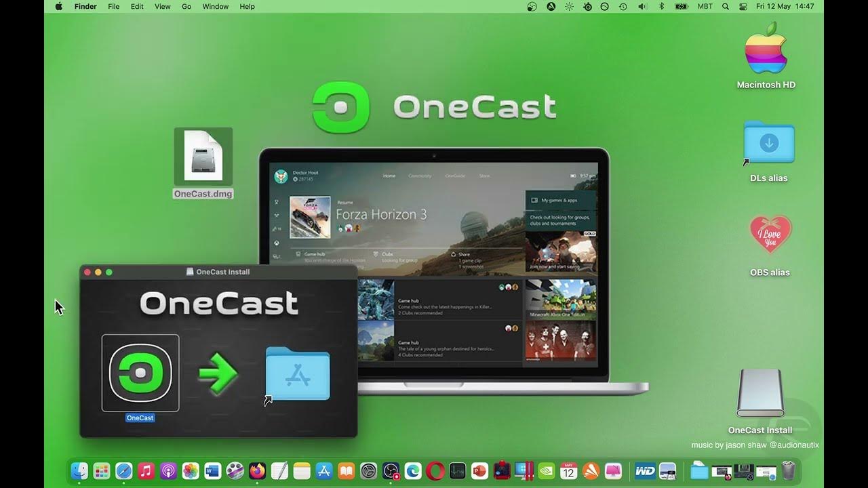Check battery status in menu bar

point(682,6)
